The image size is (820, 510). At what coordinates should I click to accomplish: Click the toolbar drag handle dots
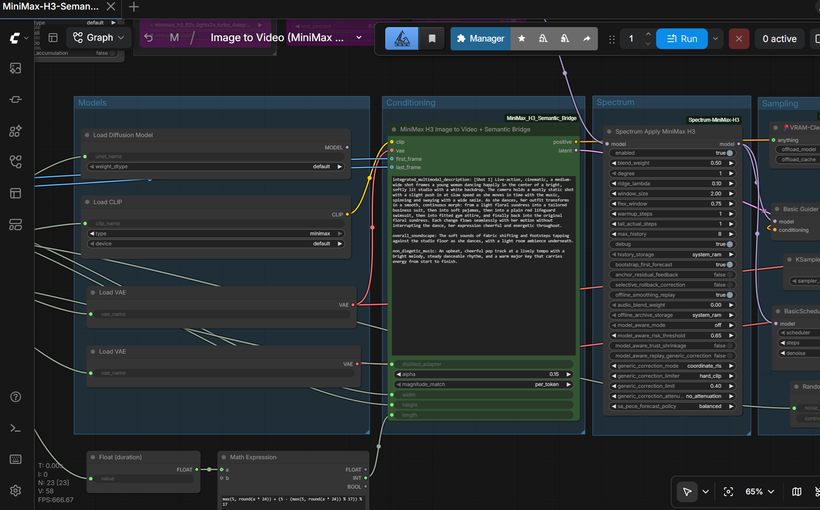pos(611,39)
